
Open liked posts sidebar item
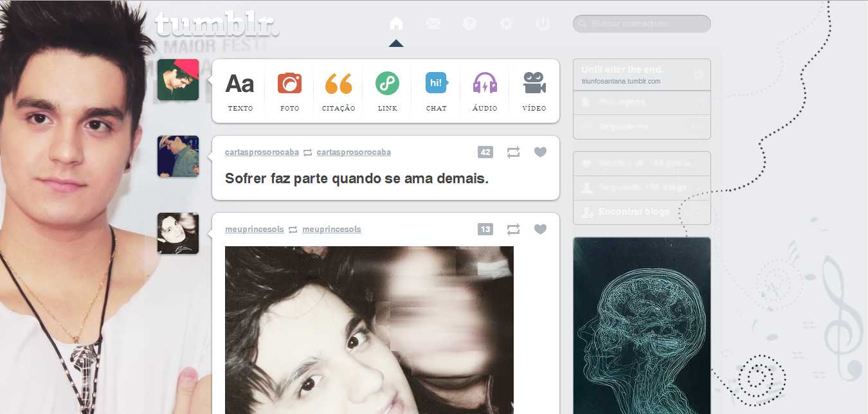642,163
